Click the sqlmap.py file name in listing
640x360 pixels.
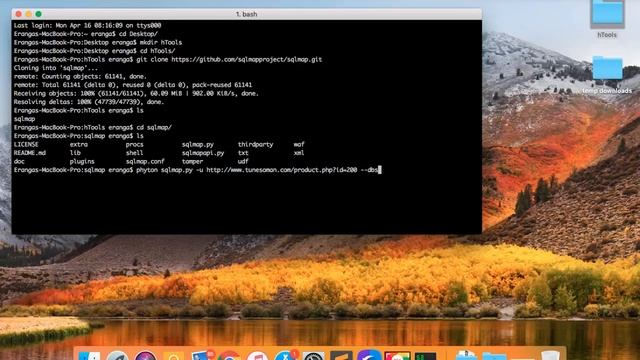click(198, 144)
